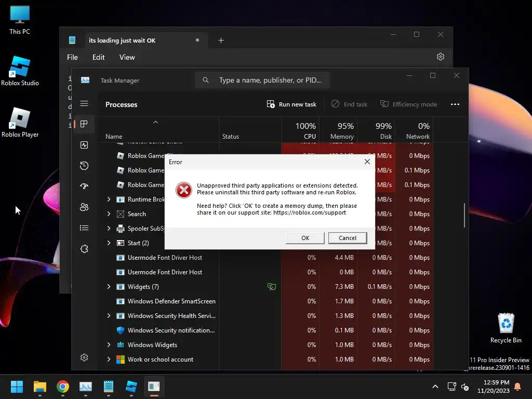This screenshot has width=532, height=399.
Task: Click Widgets (7) efficiency leaf icon
Action: pos(271,287)
